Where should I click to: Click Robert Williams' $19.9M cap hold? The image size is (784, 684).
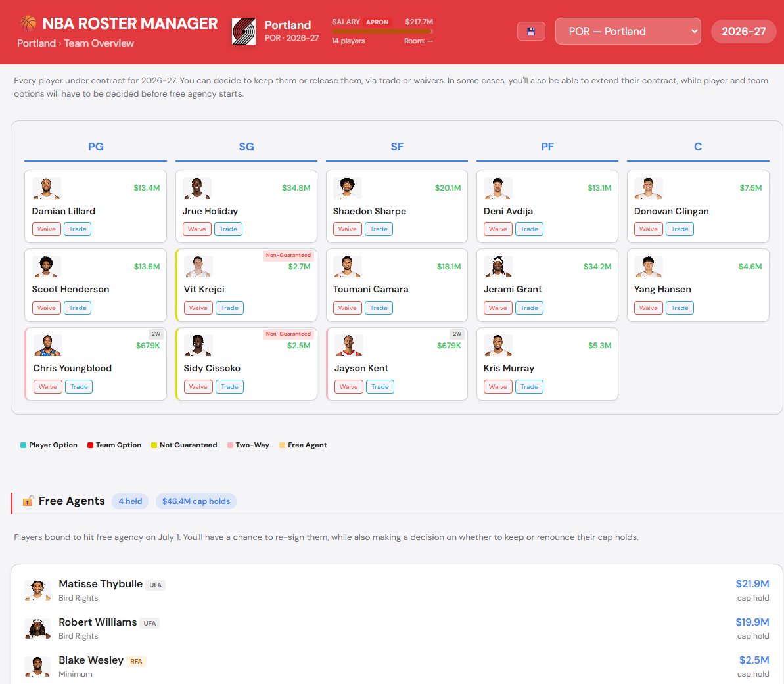[752, 622]
